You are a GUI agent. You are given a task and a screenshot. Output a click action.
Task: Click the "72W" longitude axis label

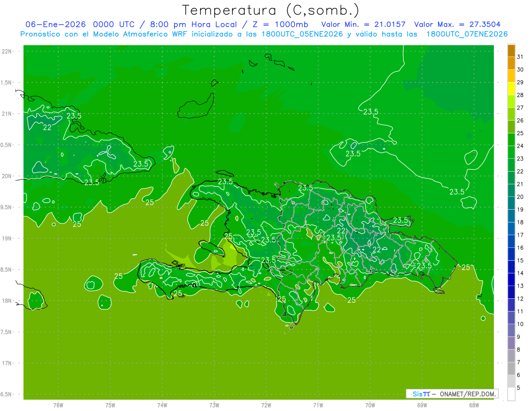pyautogui.click(x=266, y=405)
